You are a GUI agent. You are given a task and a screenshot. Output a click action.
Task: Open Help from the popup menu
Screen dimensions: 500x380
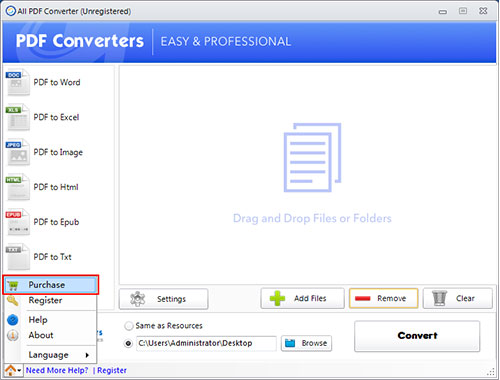[x=51, y=320]
